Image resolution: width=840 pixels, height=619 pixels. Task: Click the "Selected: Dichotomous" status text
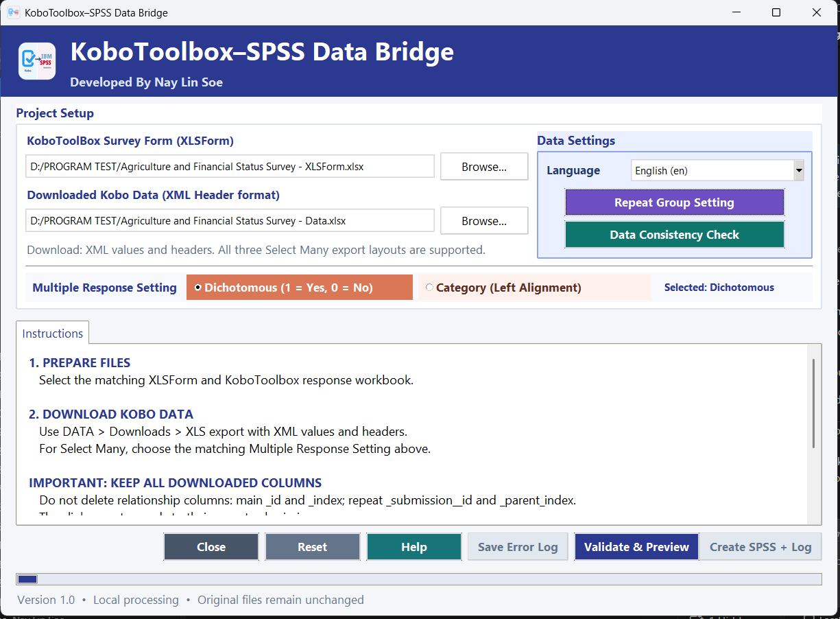click(x=719, y=288)
